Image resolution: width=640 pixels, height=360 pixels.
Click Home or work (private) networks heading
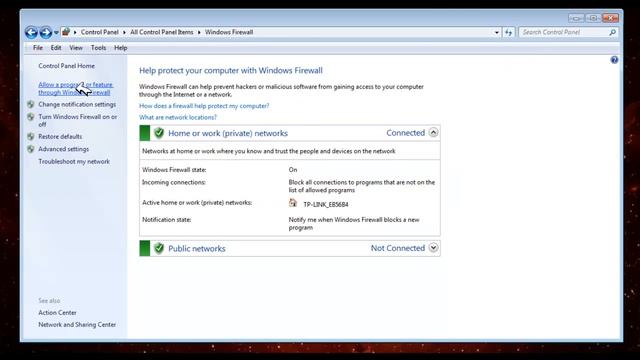point(228,133)
